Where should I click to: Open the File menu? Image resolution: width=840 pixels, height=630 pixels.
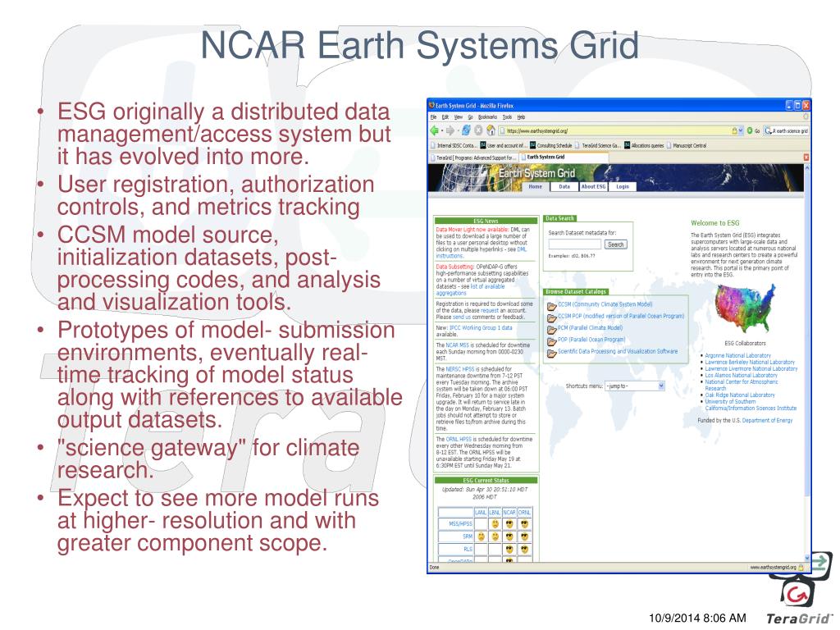[x=433, y=116]
